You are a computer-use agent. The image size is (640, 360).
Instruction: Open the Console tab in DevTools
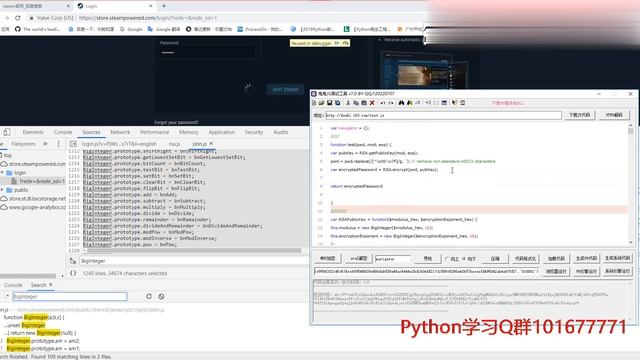pyautogui.click(x=63, y=132)
